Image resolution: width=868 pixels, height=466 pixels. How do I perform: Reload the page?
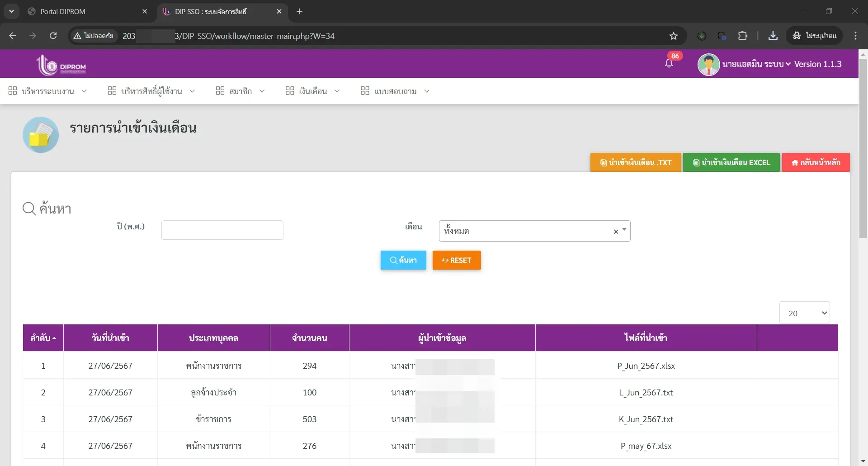pyautogui.click(x=53, y=36)
